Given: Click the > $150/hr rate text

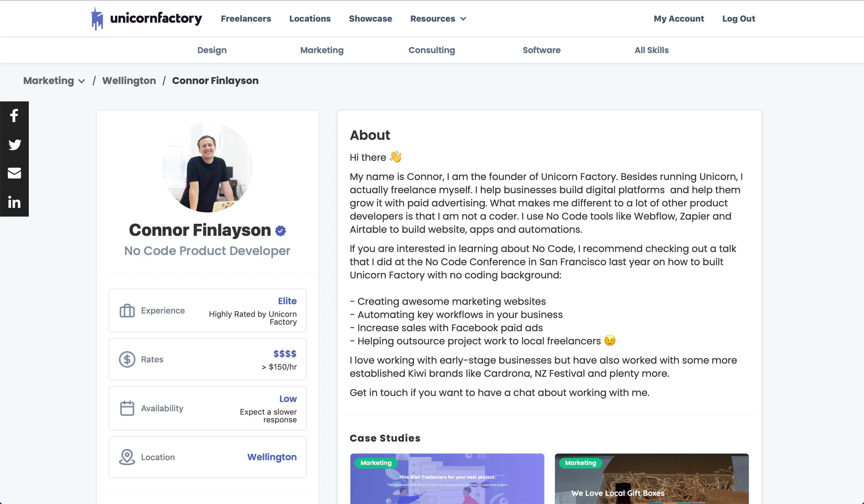Looking at the screenshot, I should tap(279, 367).
